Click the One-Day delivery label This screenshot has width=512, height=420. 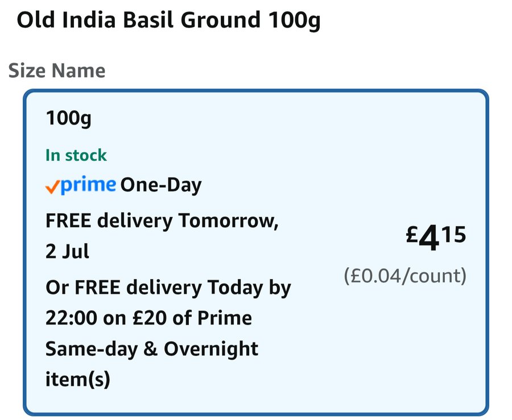[161, 185]
